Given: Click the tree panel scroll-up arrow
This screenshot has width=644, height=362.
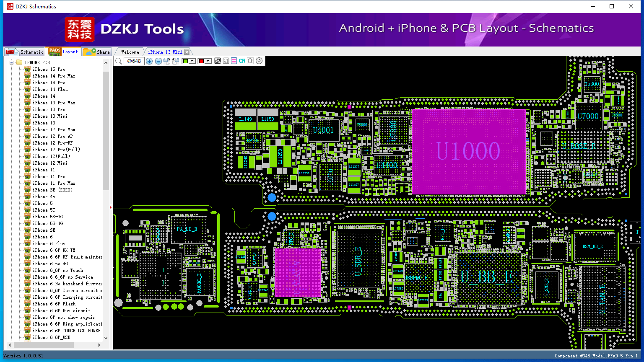Looking at the screenshot, I should 106,63.
